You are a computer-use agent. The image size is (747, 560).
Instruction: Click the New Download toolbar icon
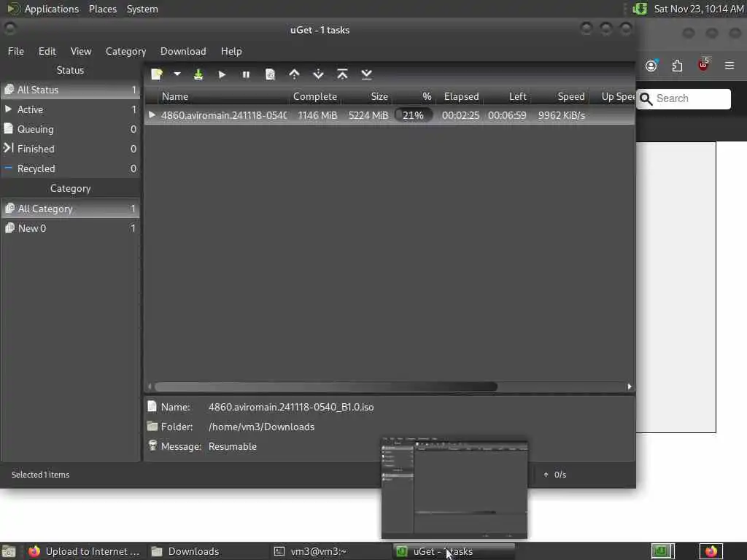tap(157, 74)
